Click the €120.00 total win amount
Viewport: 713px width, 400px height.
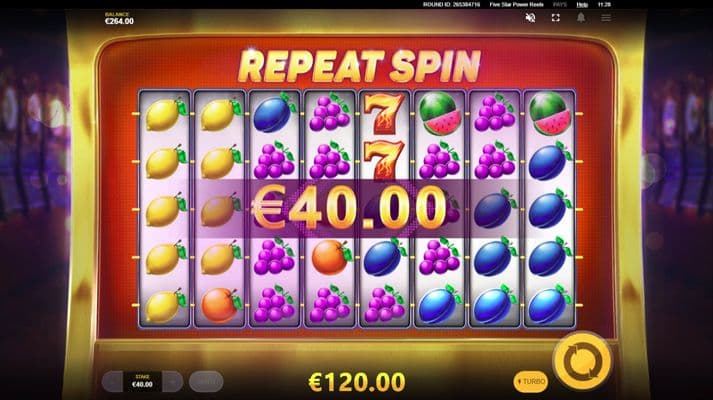357,382
